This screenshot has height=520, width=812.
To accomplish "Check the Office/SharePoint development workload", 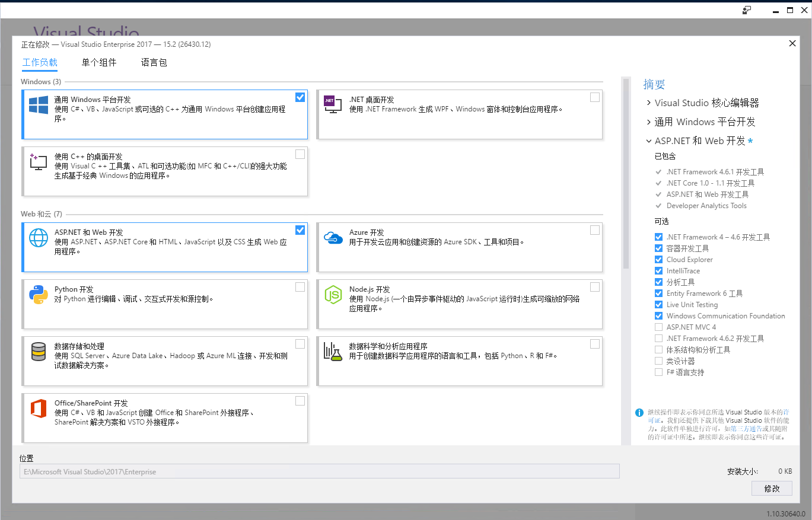I will tap(300, 401).
